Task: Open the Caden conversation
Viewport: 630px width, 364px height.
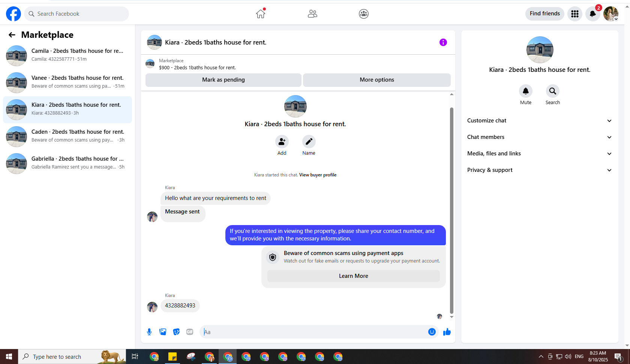Action: pyautogui.click(x=67, y=137)
